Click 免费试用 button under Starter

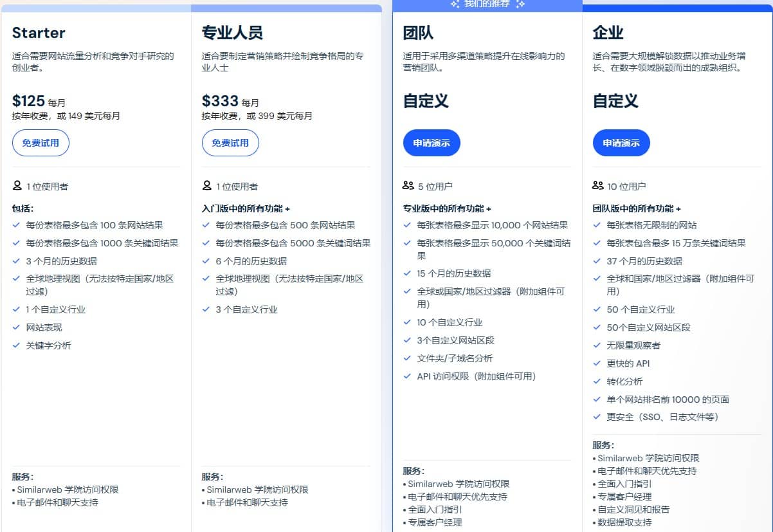point(41,143)
